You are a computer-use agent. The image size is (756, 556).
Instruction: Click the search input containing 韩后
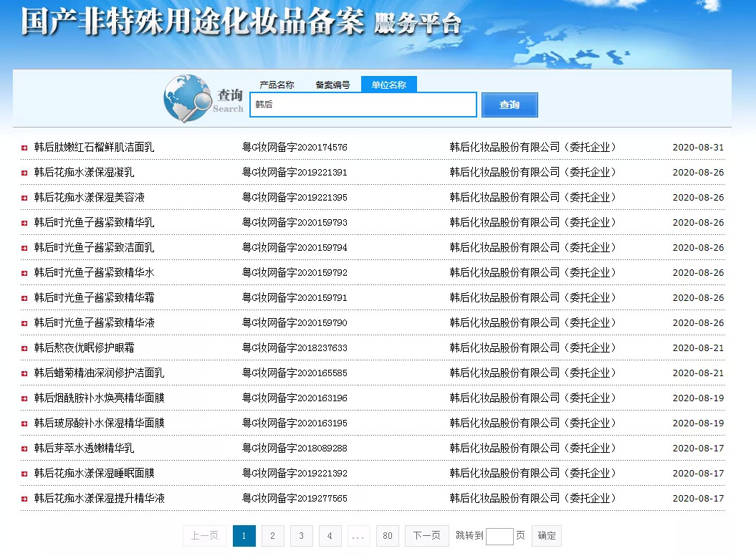pyautogui.click(x=363, y=105)
